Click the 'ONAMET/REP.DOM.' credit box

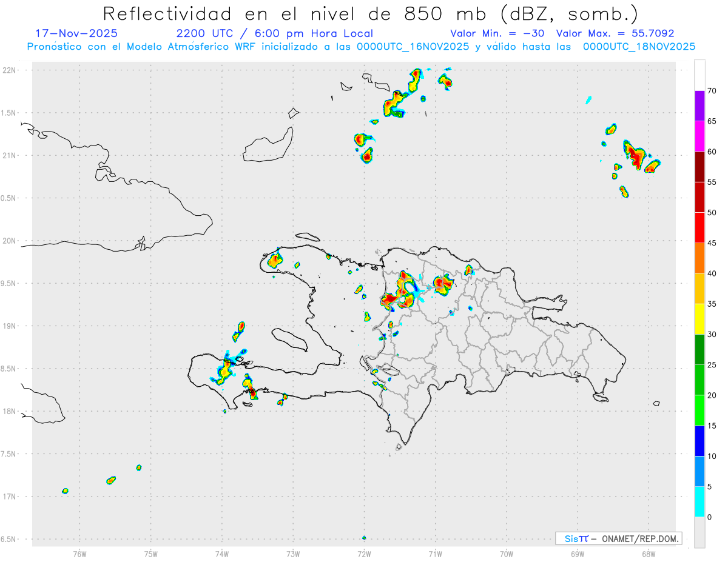tap(619, 538)
